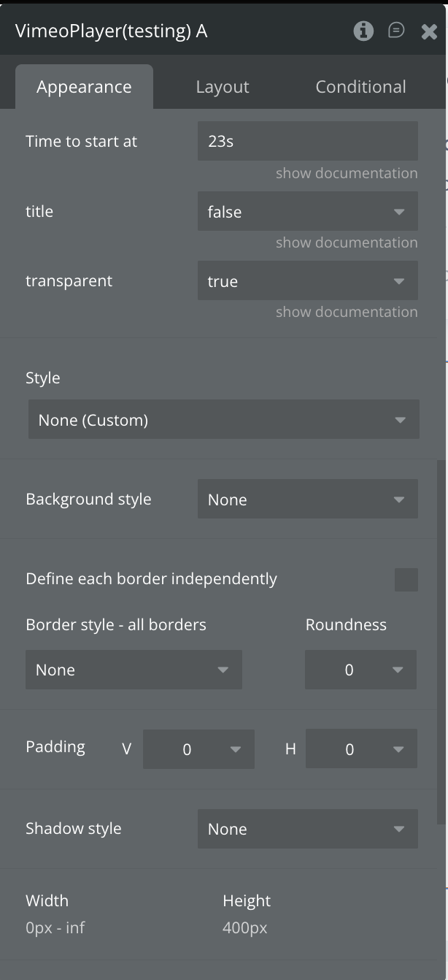Screen dimensions: 448x980
Task: Open the Roundness value dropdown
Action: click(360, 670)
